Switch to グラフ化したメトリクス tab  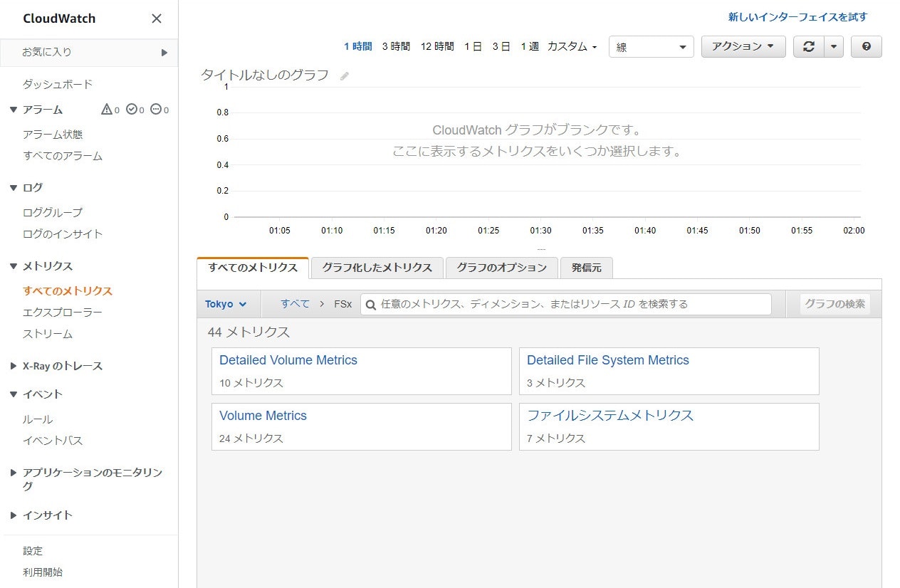(x=377, y=268)
